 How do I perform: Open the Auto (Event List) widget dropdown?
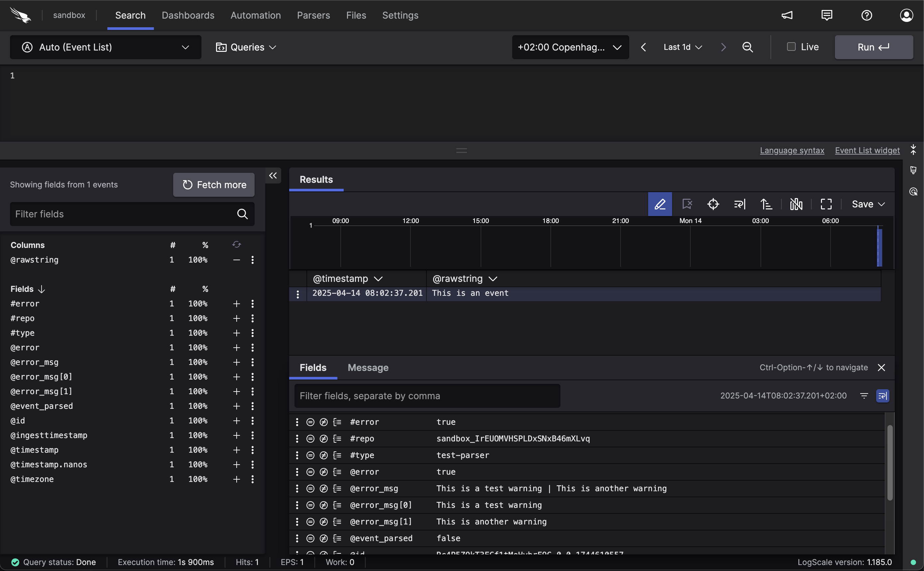point(105,47)
